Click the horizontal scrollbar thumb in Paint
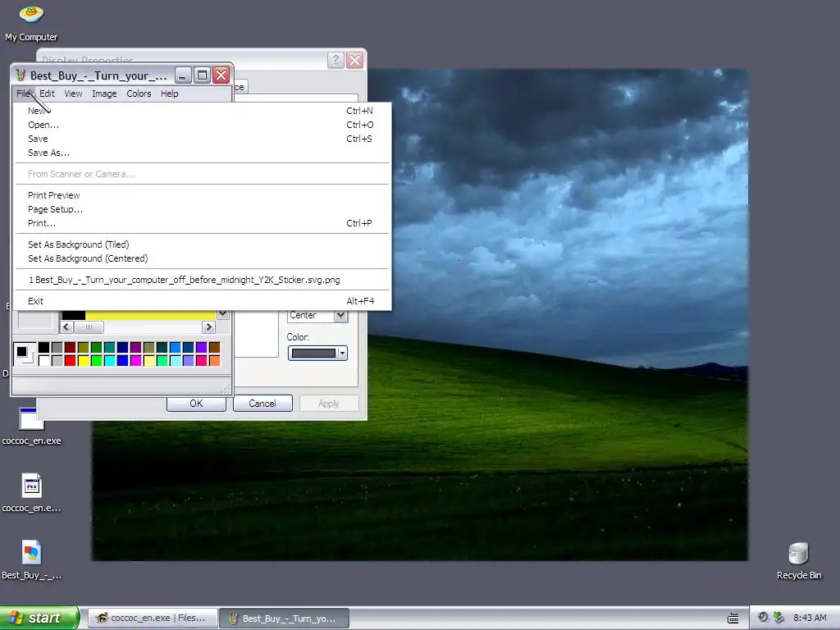Image resolution: width=840 pixels, height=630 pixels. tap(89, 326)
